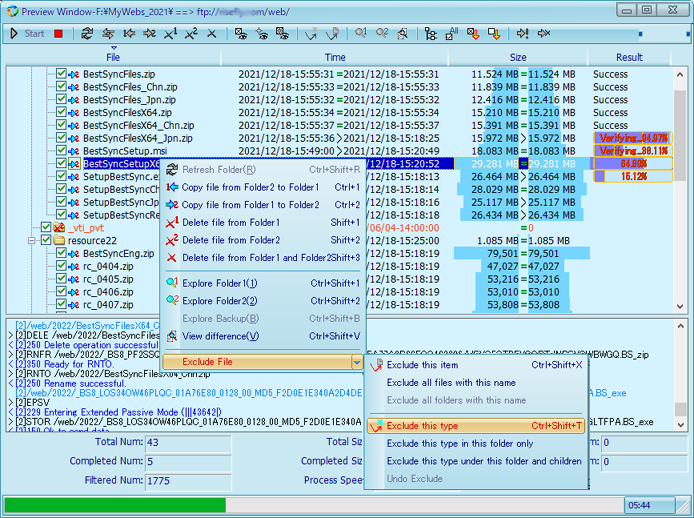694x518 pixels.
Task: Click toolbar delete from Folder1 X1 icon
Action: click(x=170, y=34)
